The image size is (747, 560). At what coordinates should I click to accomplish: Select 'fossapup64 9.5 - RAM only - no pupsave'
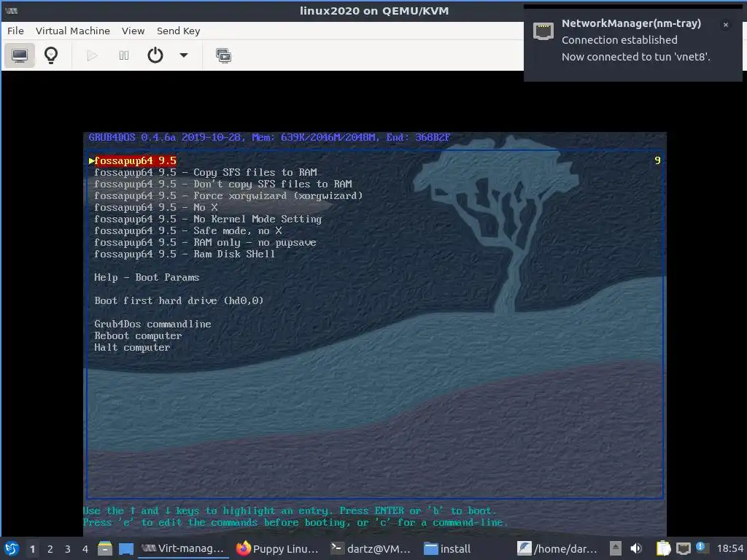pyautogui.click(x=205, y=242)
